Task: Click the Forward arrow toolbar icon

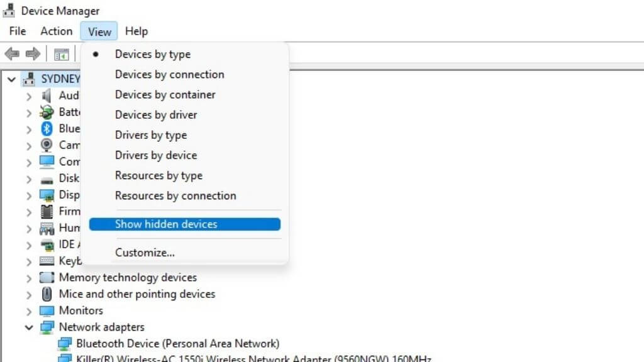Action: point(33,54)
